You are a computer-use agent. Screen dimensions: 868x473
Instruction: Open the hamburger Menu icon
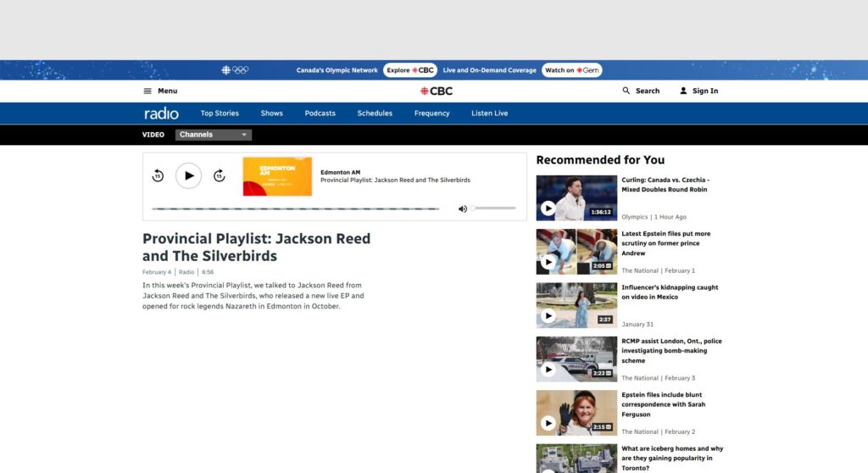[x=147, y=91]
